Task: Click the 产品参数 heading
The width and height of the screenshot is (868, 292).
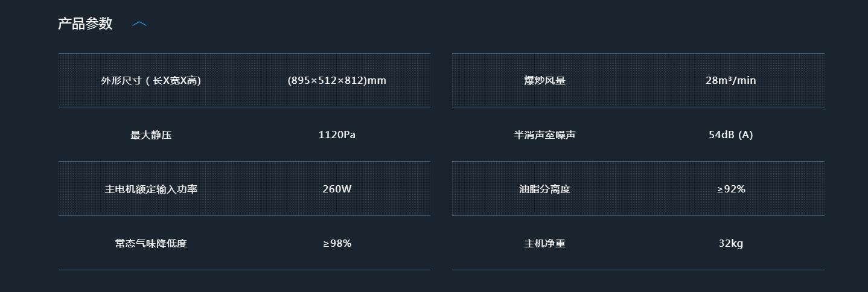Action: pos(85,24)
